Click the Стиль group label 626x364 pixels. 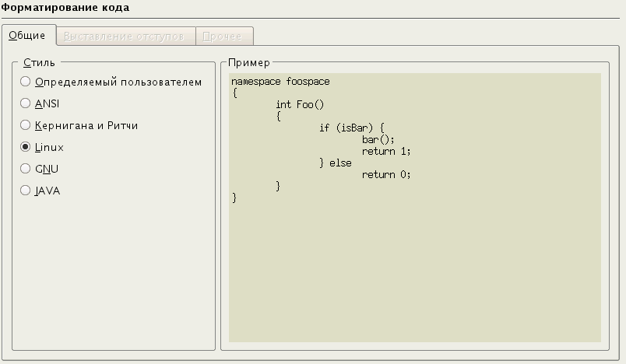coord(39,62)
